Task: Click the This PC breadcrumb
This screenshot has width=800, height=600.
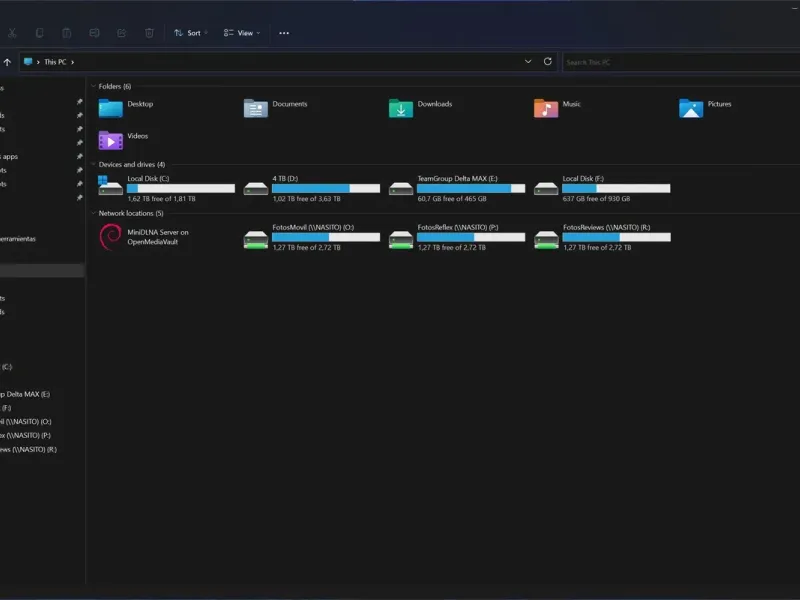Action: coord(55,62)
